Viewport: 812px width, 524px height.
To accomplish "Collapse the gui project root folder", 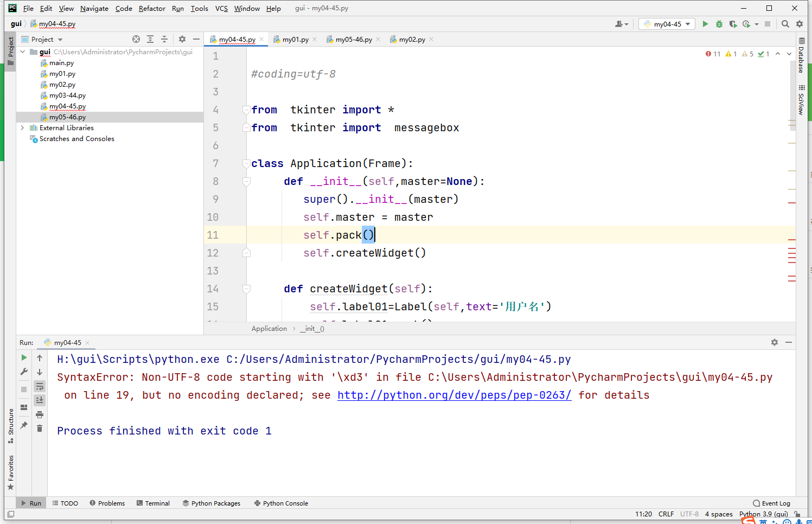I will (x=23, y=52).
